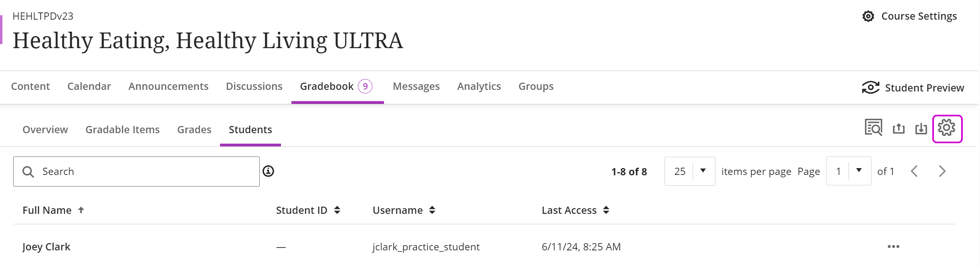Click the search info icon

click(268, 171)
